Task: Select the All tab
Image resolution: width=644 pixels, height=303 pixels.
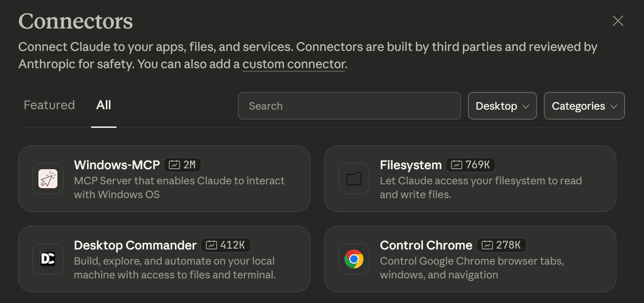Action: [104, 104]
